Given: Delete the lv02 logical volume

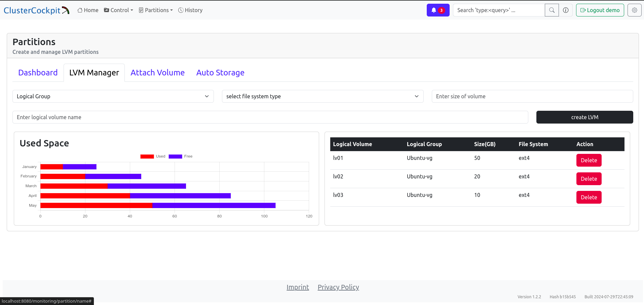Looking at the screenshot, I should point(589,179).
